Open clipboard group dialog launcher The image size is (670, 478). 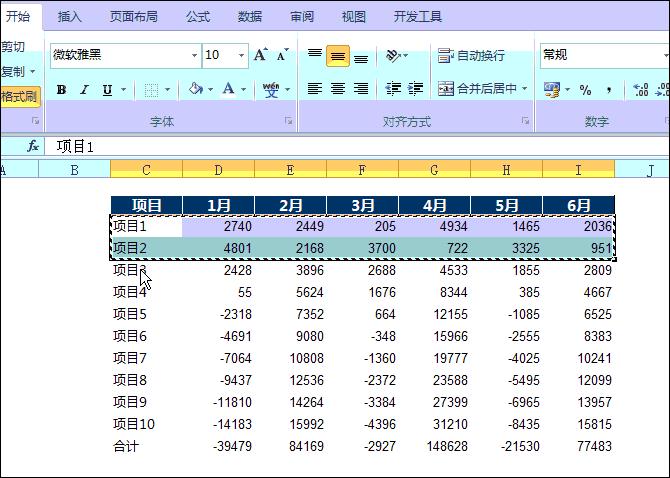click(x=35, y=121)
